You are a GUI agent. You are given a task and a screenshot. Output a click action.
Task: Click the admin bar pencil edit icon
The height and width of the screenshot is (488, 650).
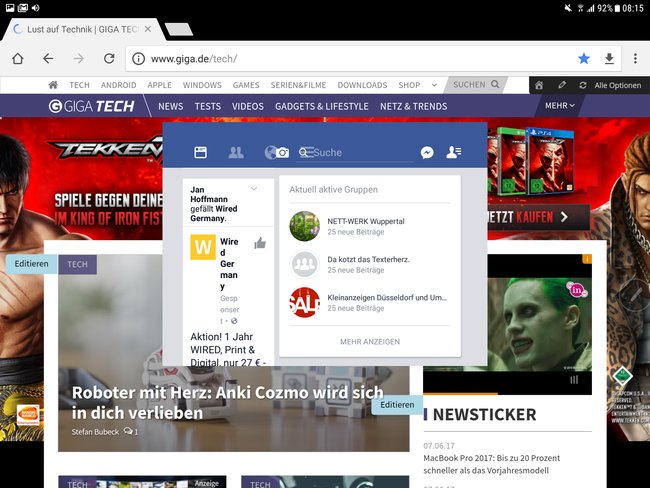pyautogui.click(x=562, y=85)
